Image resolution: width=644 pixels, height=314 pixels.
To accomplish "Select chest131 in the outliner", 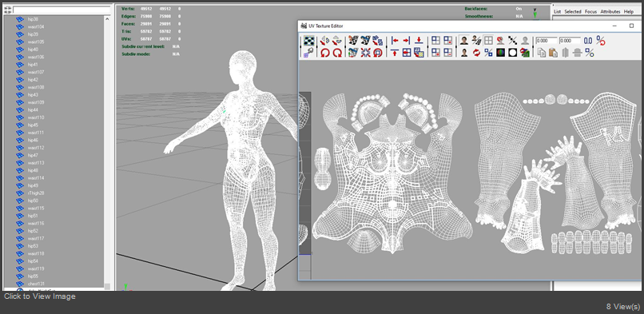I will coord(36,284).
